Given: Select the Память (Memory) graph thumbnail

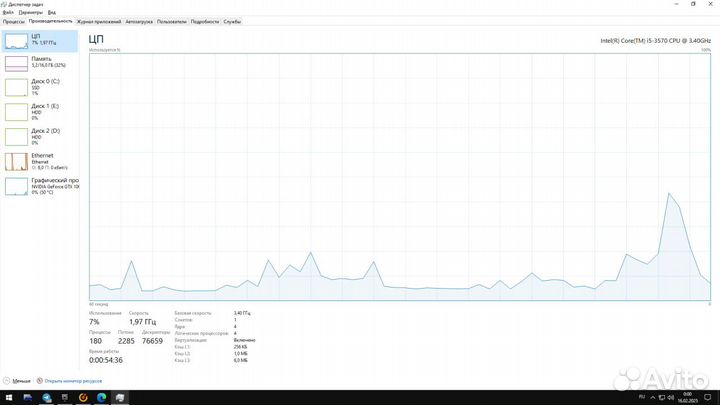Looking at the screenshot, I should 17,64.
